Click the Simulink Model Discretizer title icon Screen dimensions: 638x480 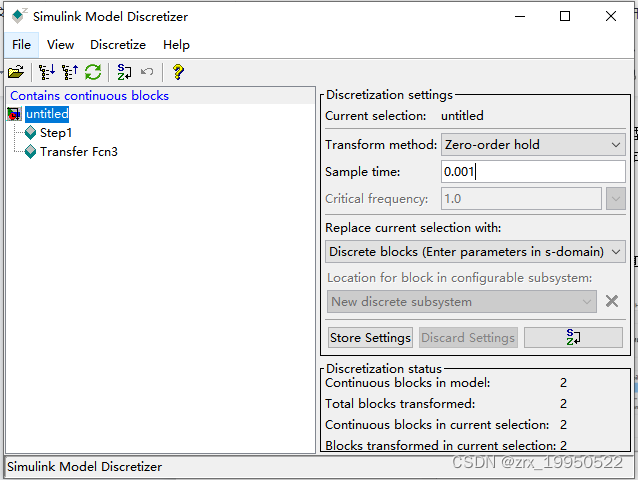click(19, 16)
